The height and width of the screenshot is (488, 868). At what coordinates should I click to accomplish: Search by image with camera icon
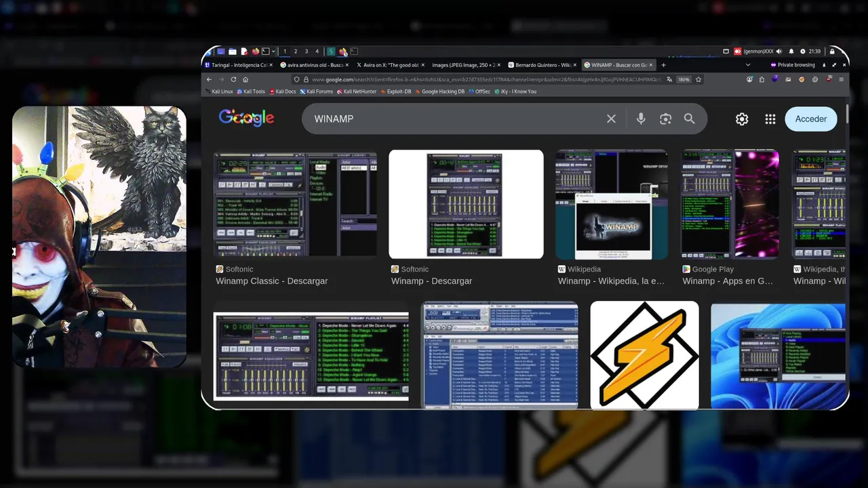coord(665,119)
